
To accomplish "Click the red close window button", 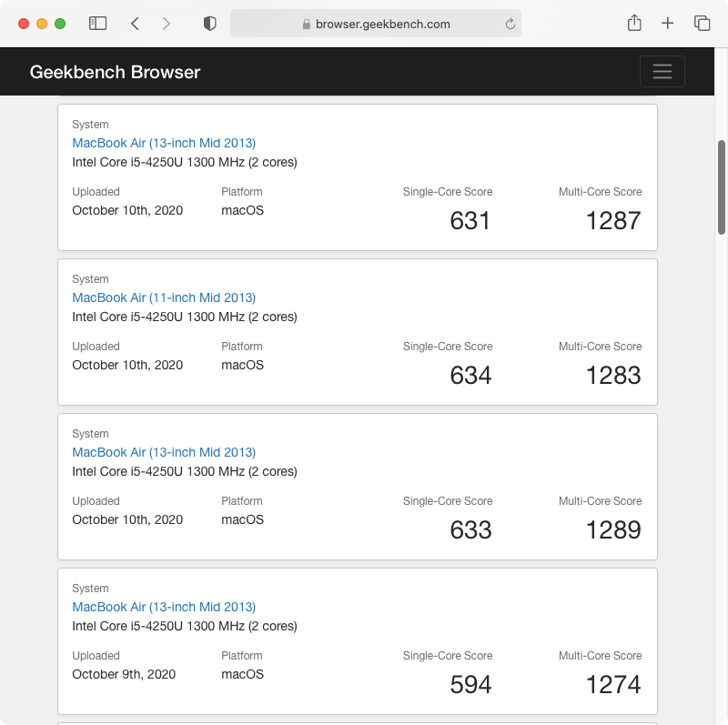I will (24, 24).
